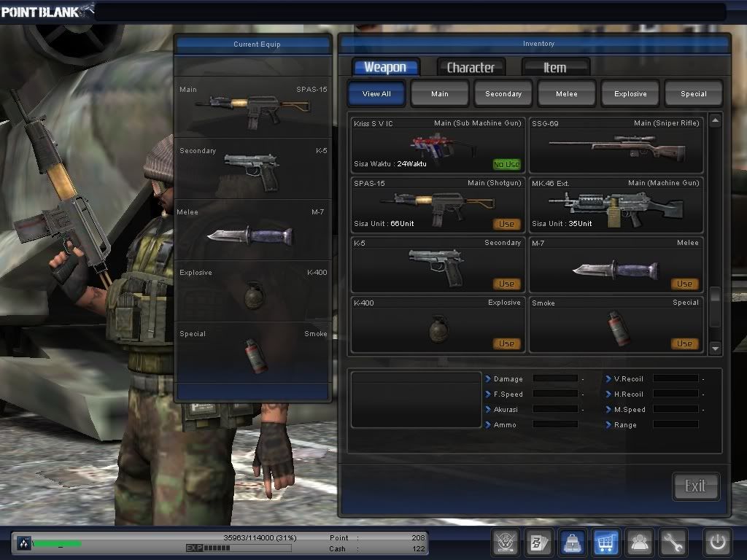Viewport: 747px width, 560px height.
Task: Click the weapon preview box
Action: (x=416, y=400)
